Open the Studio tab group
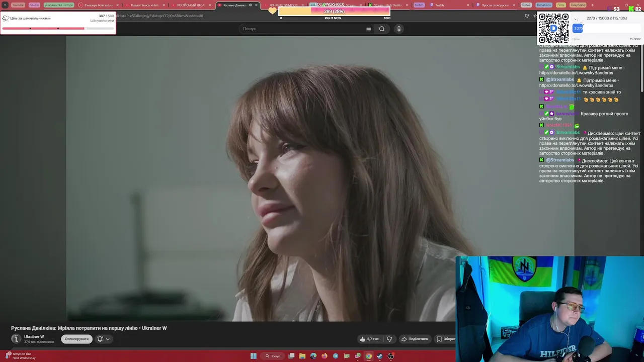Screen dimensions: 644x362 click(x=34, y=5)
